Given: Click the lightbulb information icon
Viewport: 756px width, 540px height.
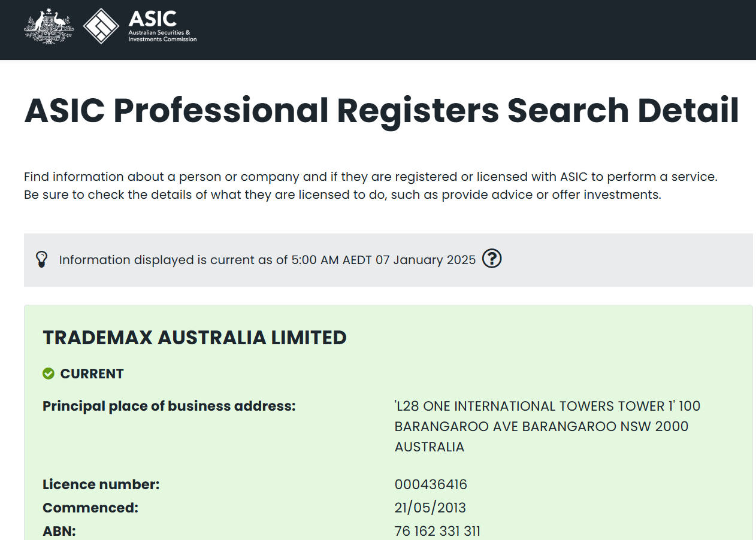Looking at the screenshot, I should click(x=41, y=260).
